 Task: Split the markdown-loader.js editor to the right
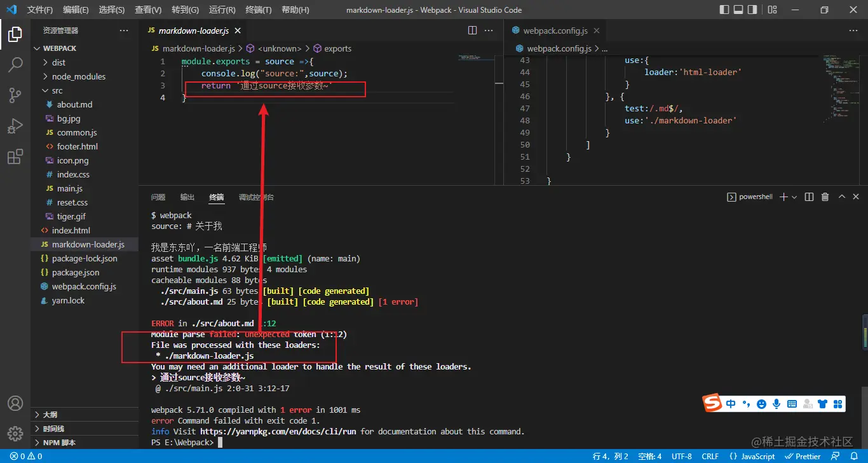472,31
